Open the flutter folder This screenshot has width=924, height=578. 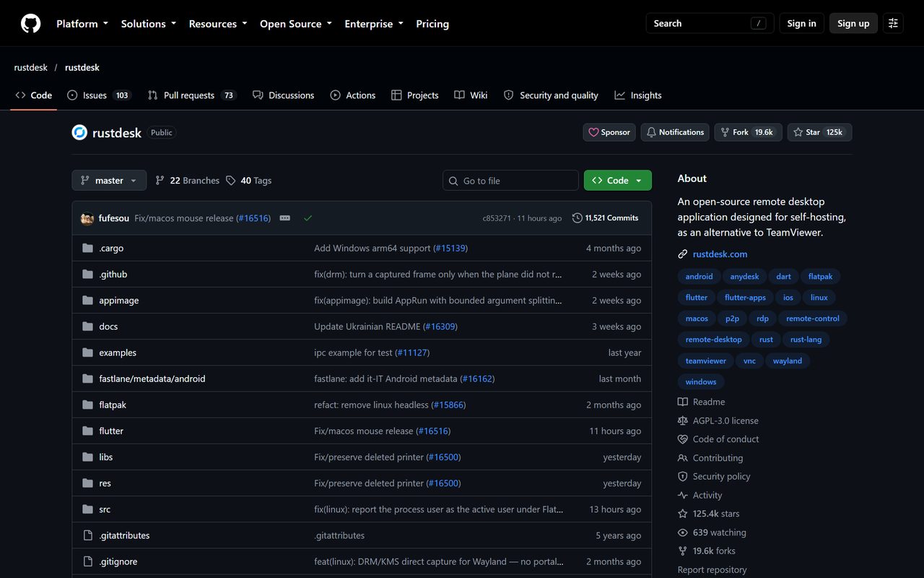111,431
